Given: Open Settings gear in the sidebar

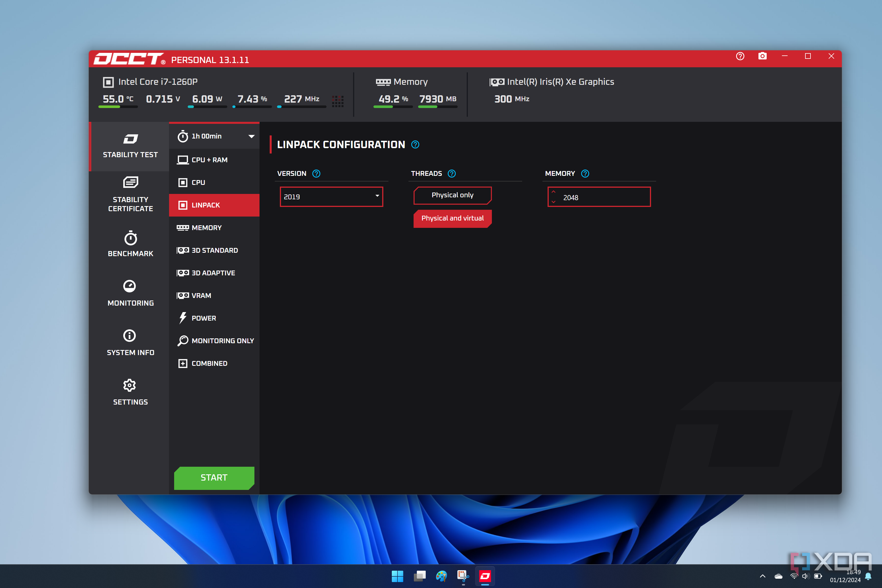Looking at the screenshot, I should point(129,385).
